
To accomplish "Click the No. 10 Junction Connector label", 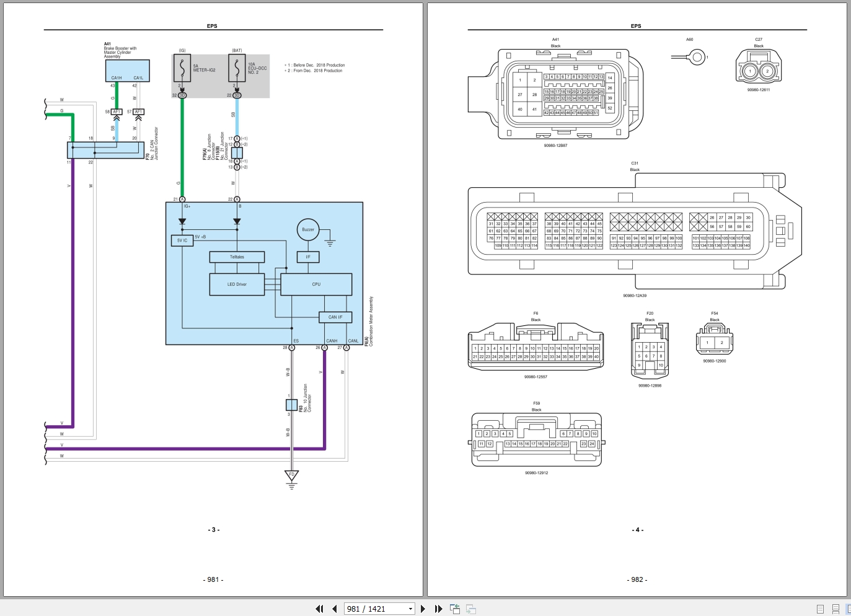I will [307, 398].
